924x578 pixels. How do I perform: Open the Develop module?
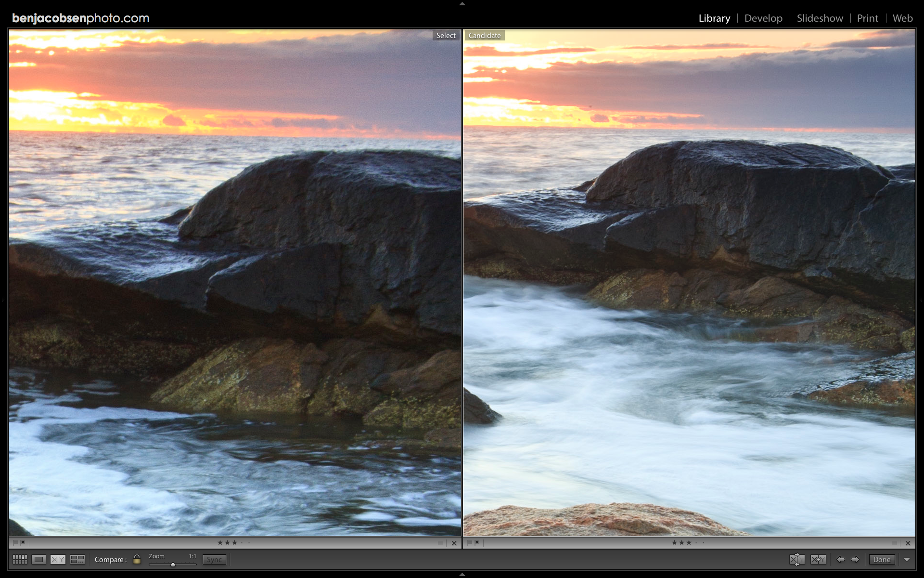763,18
